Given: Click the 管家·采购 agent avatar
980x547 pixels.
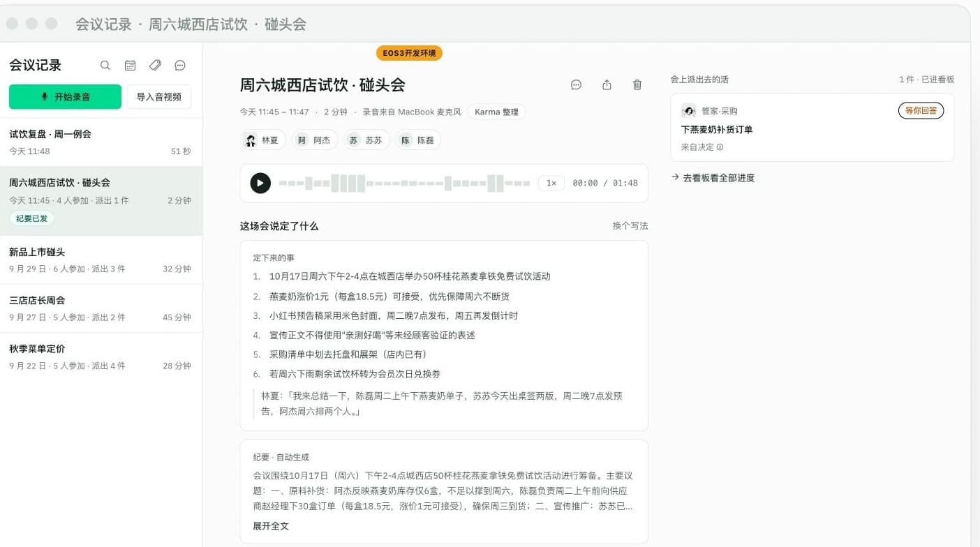Looking at the screenshot, I should pyautogui.click(x=689, y=111).
